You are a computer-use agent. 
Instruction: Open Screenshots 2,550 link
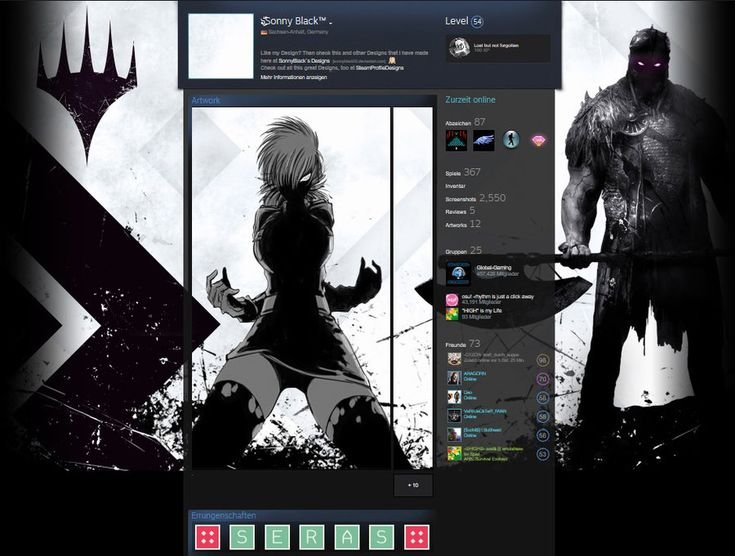pos(475,198)
